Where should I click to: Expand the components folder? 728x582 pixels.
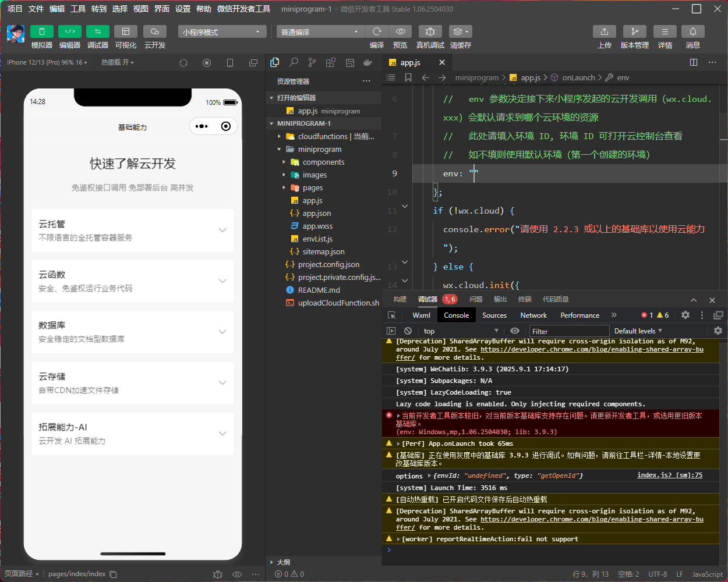click(x=323, y=162)
